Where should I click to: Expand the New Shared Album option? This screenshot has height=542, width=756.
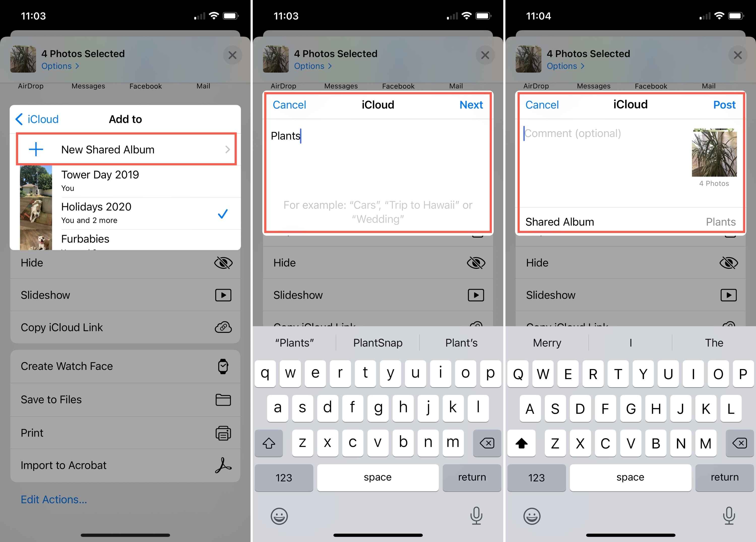click(124, 149)
